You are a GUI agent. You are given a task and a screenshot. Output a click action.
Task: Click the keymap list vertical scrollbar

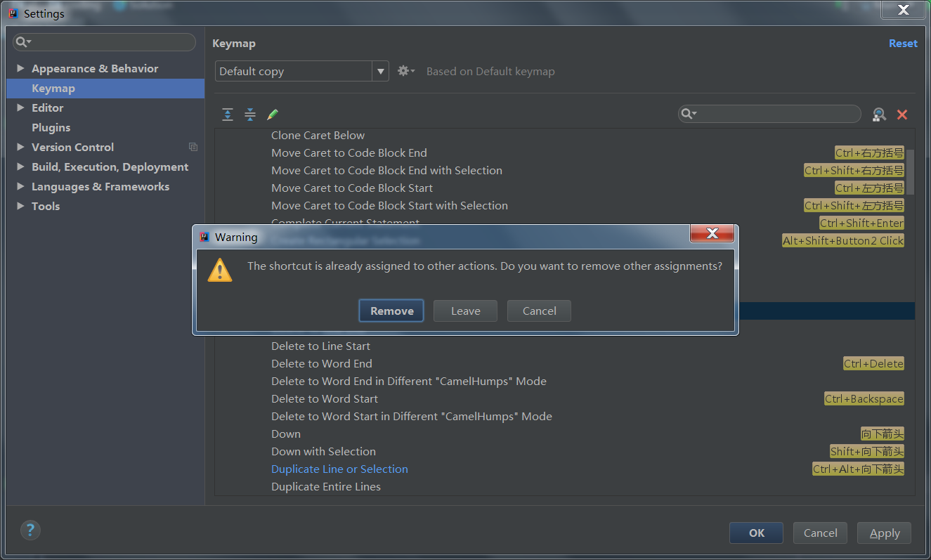(x=911, y=171)
